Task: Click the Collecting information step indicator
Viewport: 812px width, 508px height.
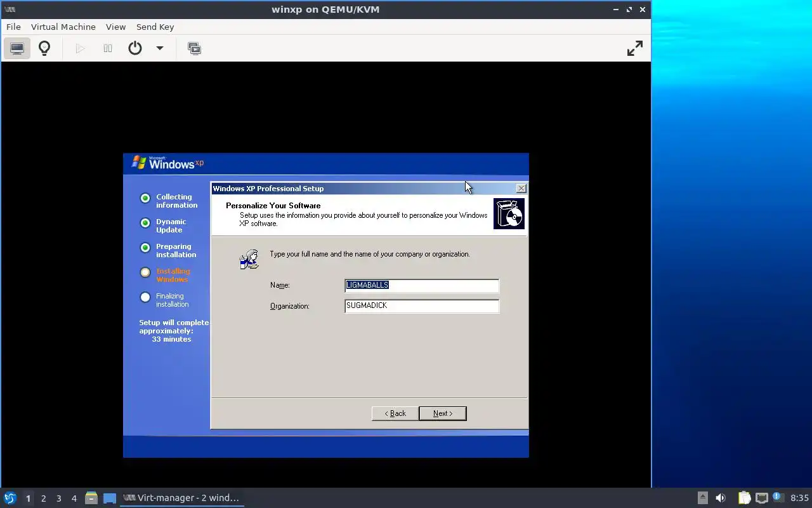Action: [145, 198]
